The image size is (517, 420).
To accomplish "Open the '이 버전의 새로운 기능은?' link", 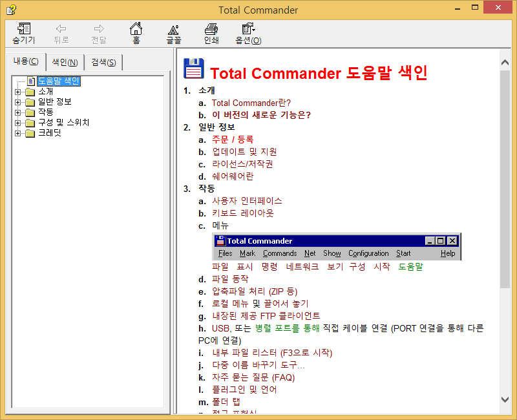I will (x=261, y=115).
